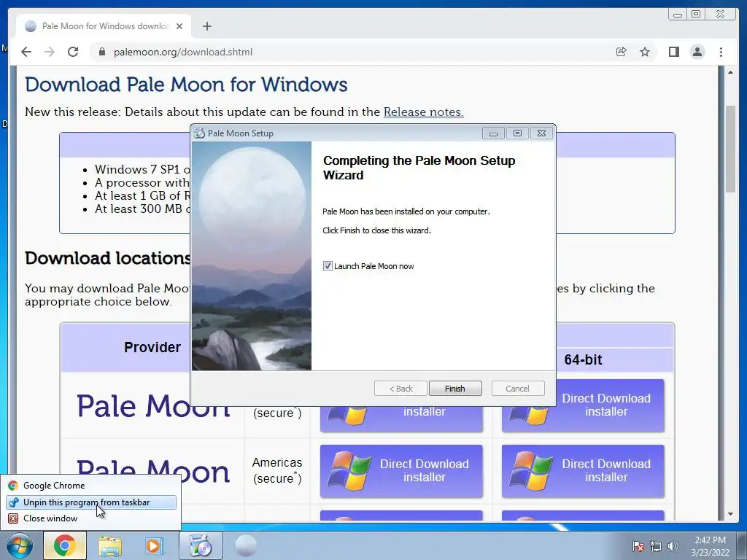Image resolution: width=747 pixels, height=560 pixels.
Task: Click the Pale Moon logo in Americas row
Action: tap(153, 471)
